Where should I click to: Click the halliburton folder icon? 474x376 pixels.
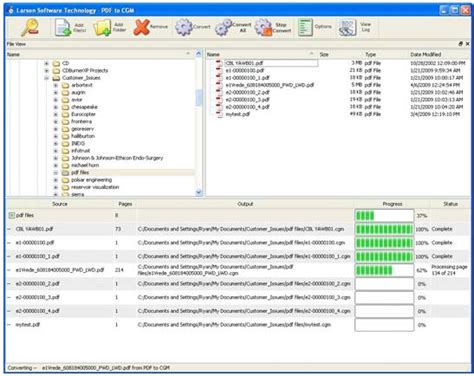tap(66, 136)
